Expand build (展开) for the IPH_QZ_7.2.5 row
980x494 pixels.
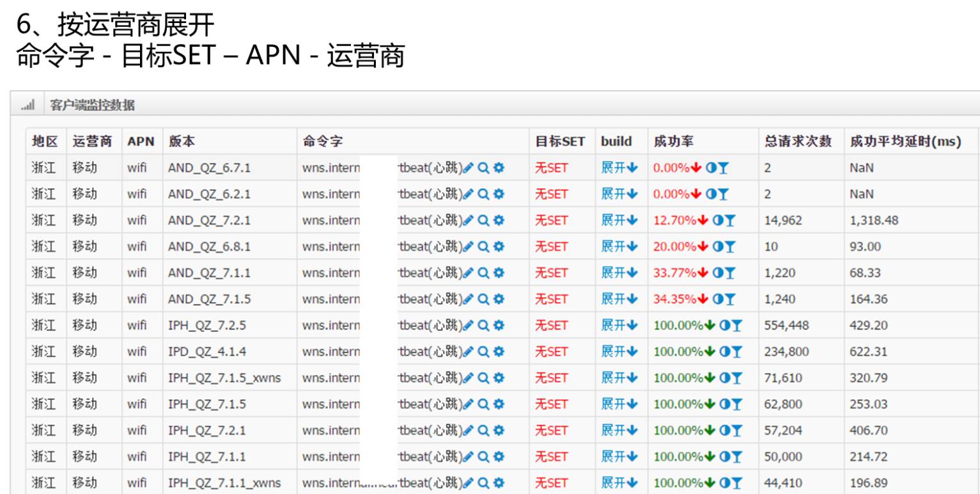click(619, 325)
